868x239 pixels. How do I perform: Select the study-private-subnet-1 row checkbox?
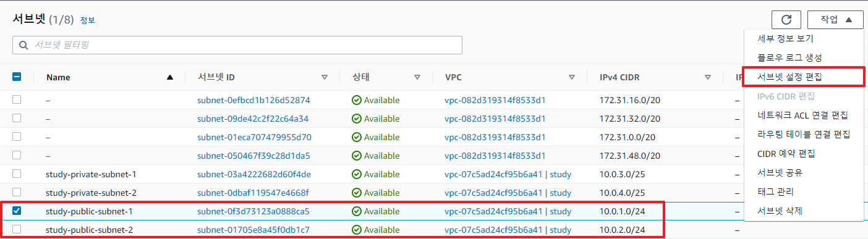point(17,174)
